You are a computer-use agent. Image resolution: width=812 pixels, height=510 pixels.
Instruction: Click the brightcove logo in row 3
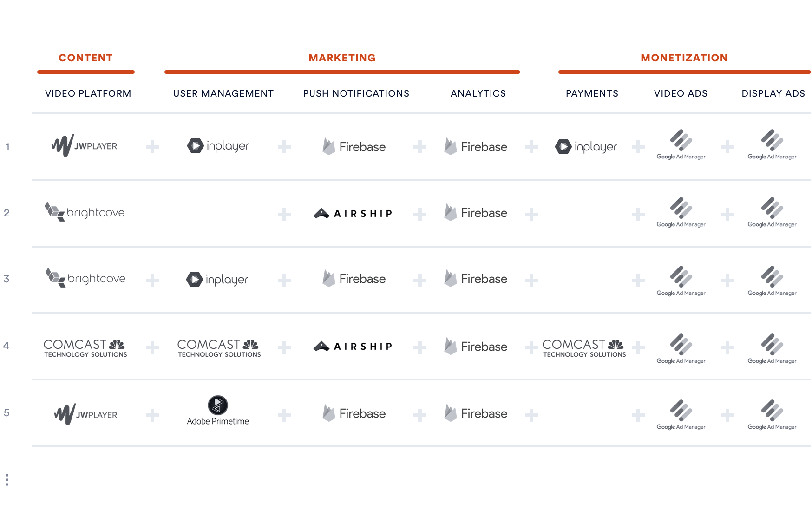pyautogui.click(x=85, y=278)
